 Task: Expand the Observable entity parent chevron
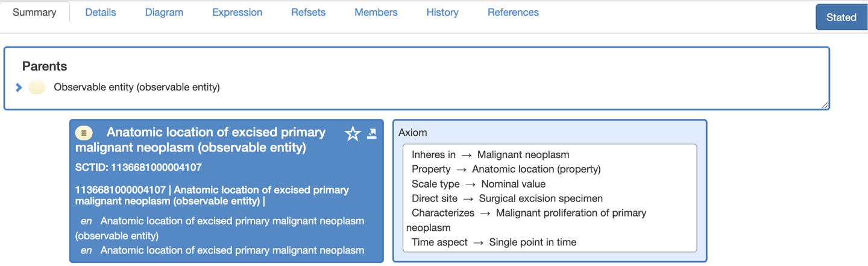(19, 87)
